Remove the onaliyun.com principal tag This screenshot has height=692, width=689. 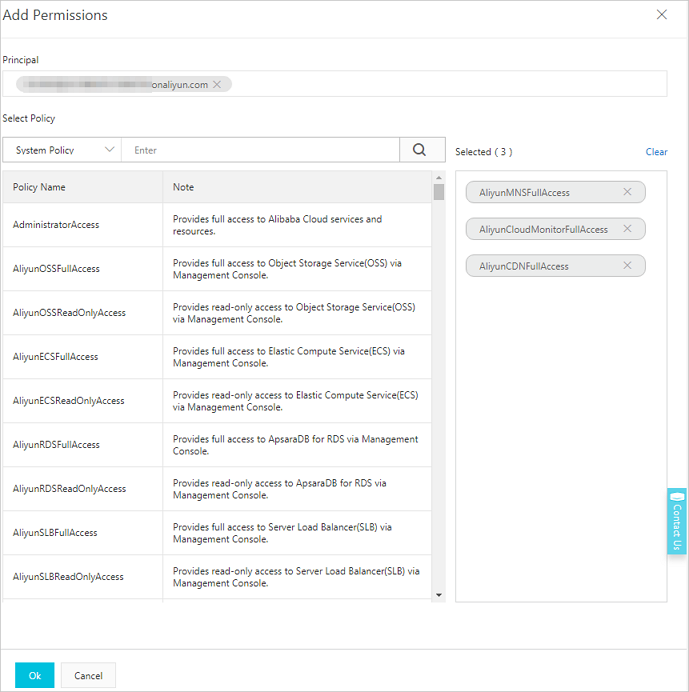point(217,84)
